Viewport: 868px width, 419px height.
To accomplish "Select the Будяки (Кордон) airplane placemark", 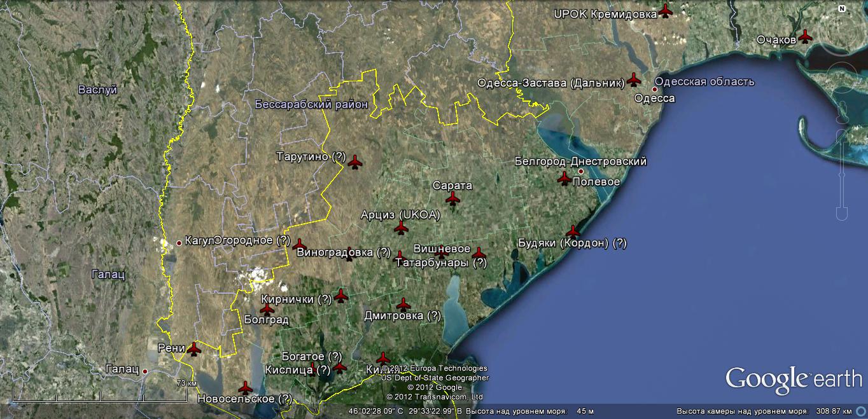I will [x=573, y=231].
